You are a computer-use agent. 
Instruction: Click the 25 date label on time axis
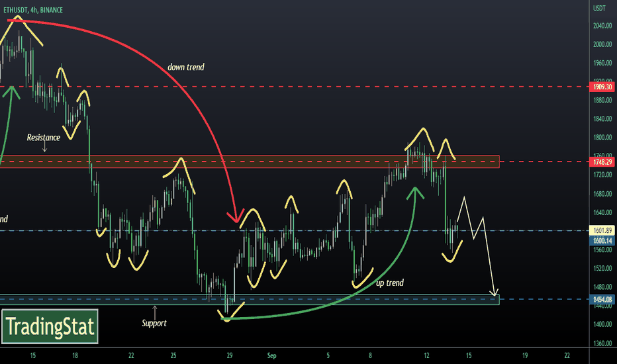pyautogui.click(x=173, y=355)
